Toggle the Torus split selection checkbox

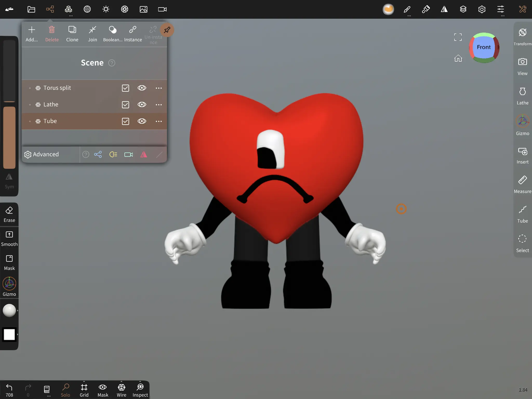(x=125, y=88)
